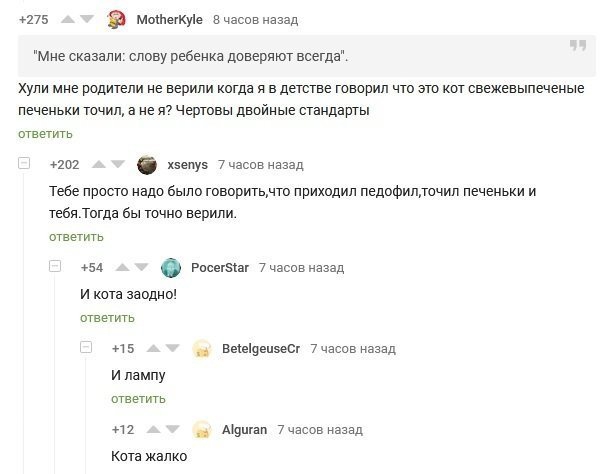613x474 pixels.
Task: Downvote the xsenys comment
Action: [x=117, y=165]
